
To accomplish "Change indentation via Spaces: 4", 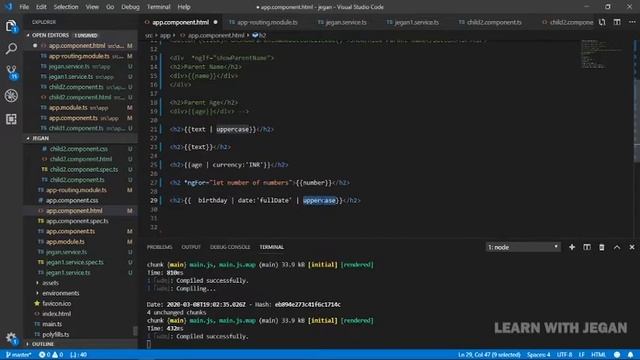I will point(538,355).
